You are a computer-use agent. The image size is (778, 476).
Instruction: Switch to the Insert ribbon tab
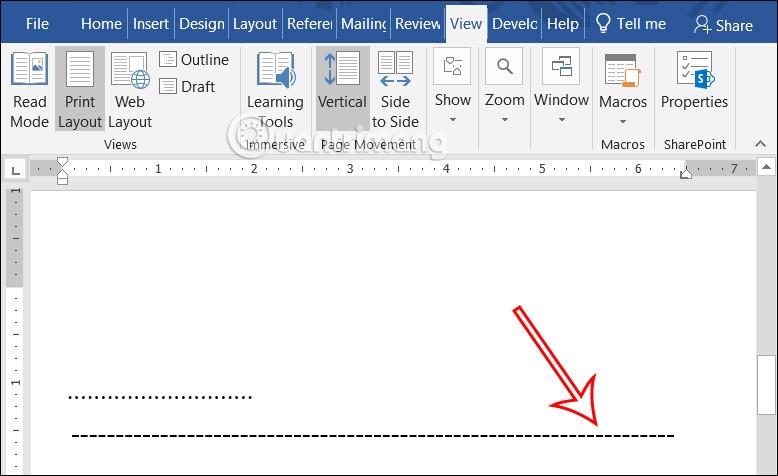pos(151,24)
